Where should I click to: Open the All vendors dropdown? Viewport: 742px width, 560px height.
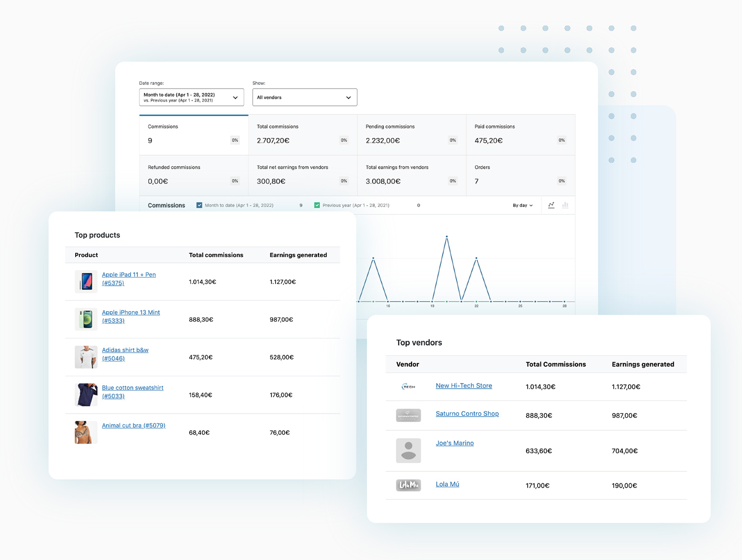click(304, 97)
